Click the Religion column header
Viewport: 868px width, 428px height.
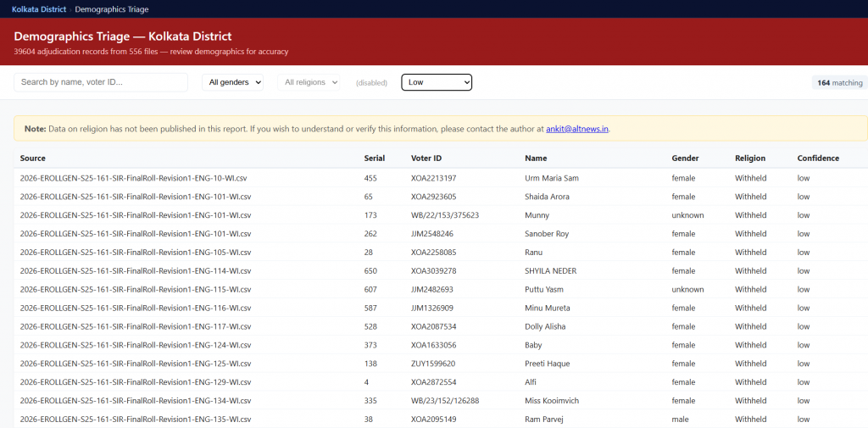point(749,158)
